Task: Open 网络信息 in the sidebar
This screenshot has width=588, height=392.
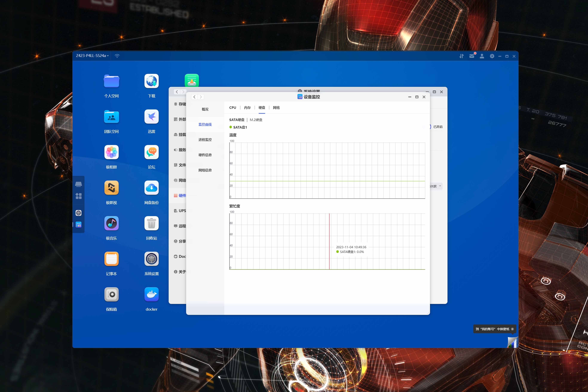Action: tap(205, 170)
